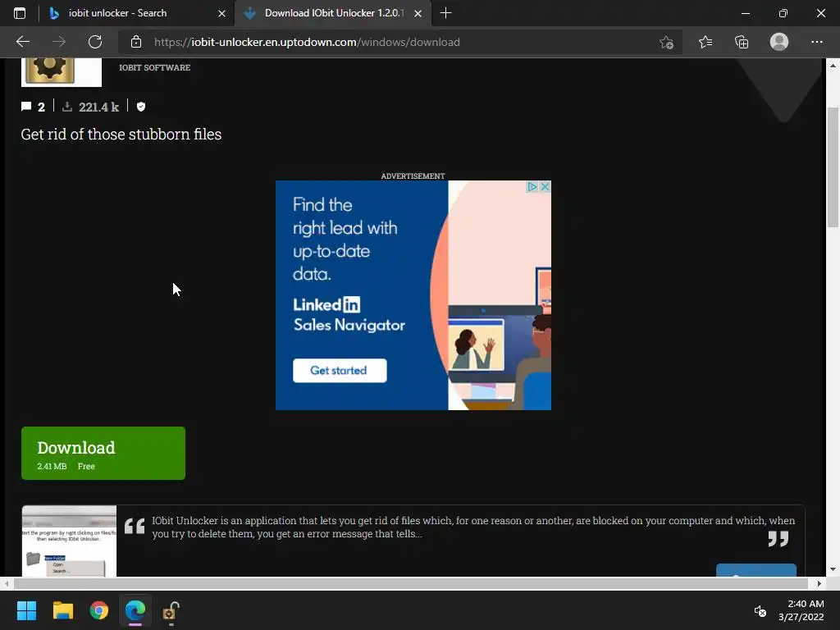Close the Download IObit Unlocker tab
The height and width of the screenshot is (630, 840).
[x=418, y=13]
